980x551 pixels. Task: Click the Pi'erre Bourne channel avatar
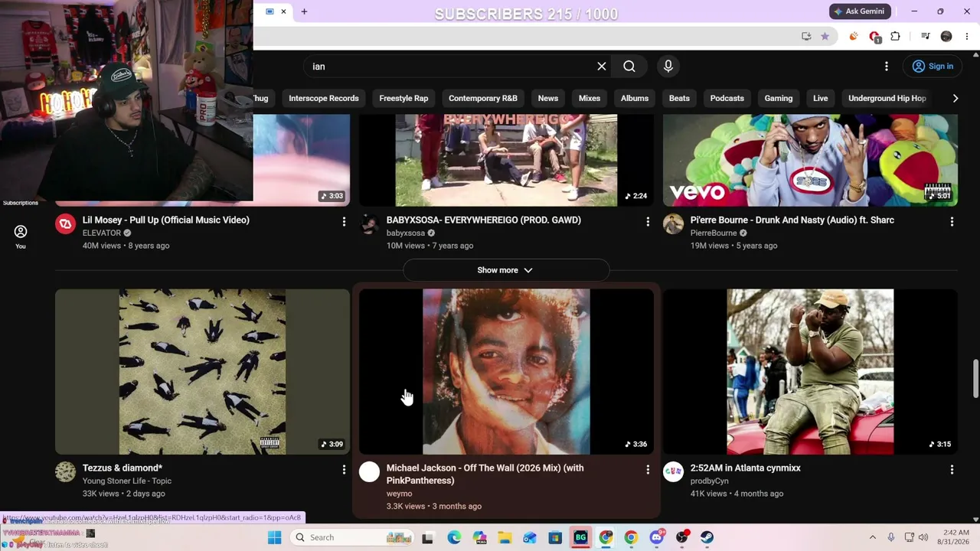point(674,223)
